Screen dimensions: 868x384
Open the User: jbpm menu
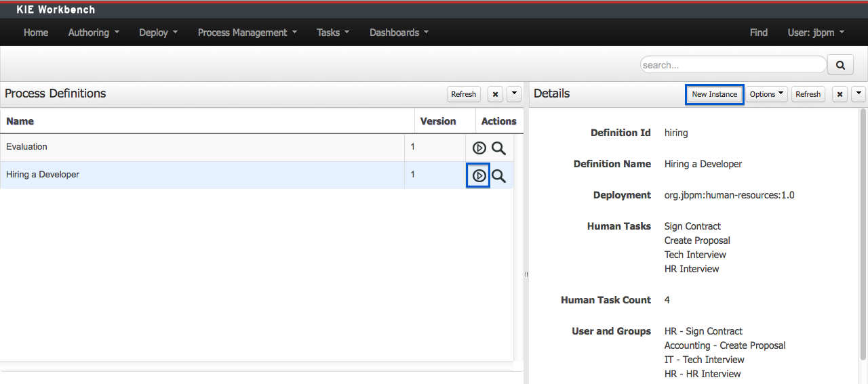coord(816,33)
